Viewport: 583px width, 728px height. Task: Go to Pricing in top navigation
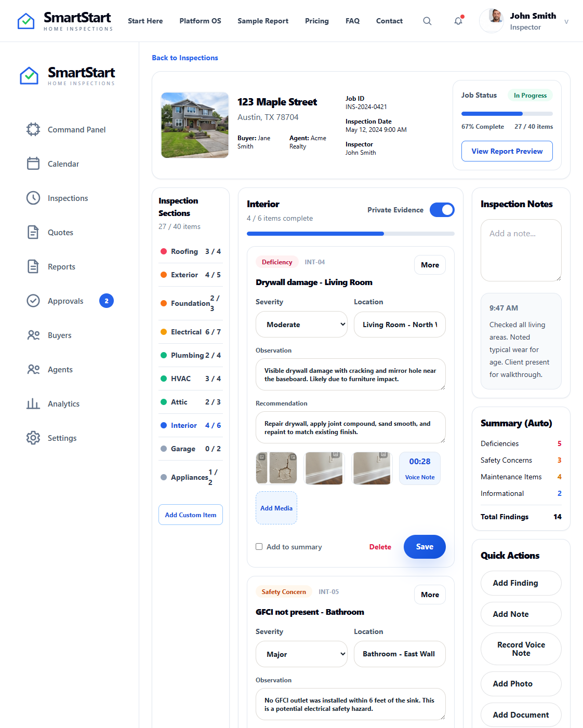pos(317,21)
